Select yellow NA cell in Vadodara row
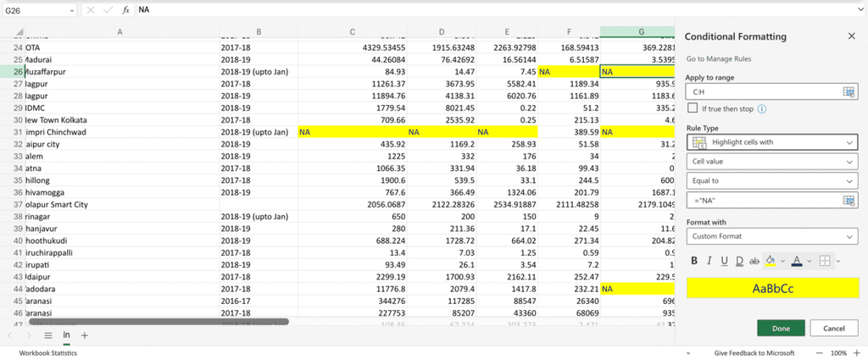Screen dimensions: 868x359 point(637,289)
